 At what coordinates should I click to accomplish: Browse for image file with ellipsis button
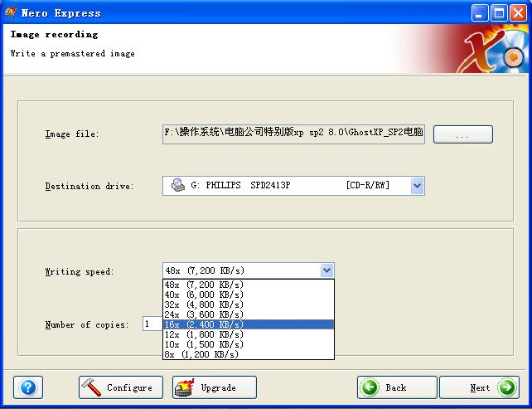coord(462,134)
